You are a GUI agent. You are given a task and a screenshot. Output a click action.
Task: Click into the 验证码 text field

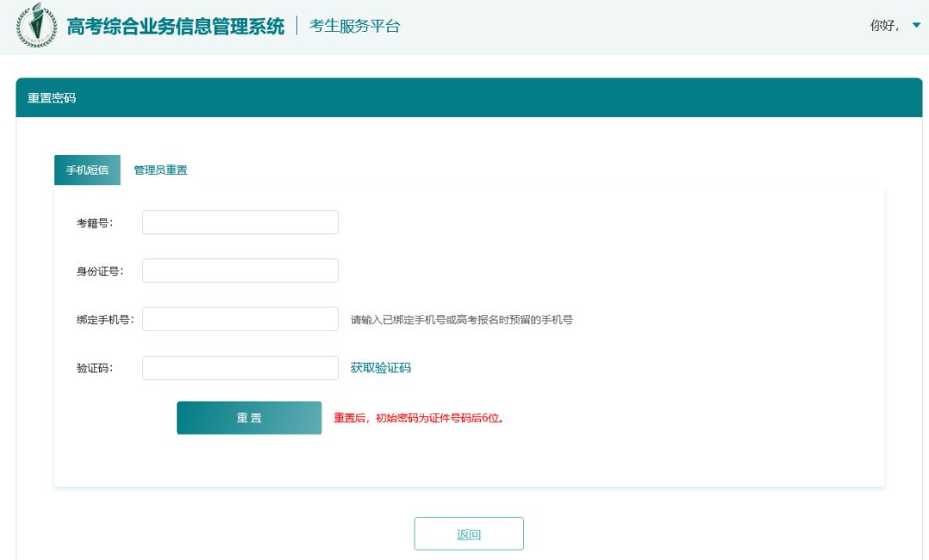(x=240, y=368)
